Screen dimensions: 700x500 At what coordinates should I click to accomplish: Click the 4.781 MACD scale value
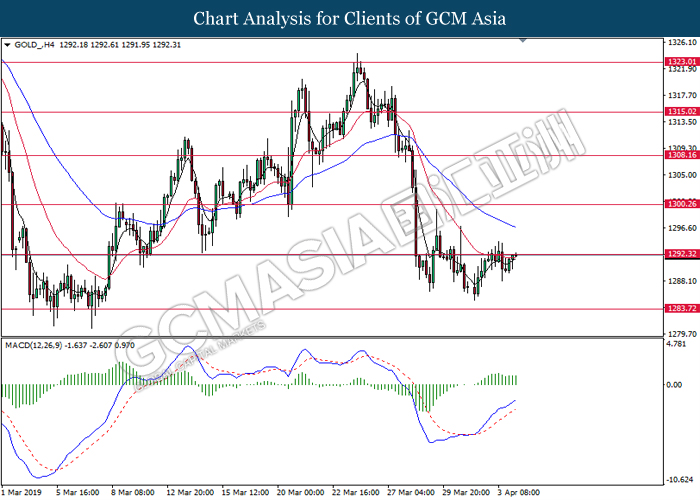coord(676,344)
